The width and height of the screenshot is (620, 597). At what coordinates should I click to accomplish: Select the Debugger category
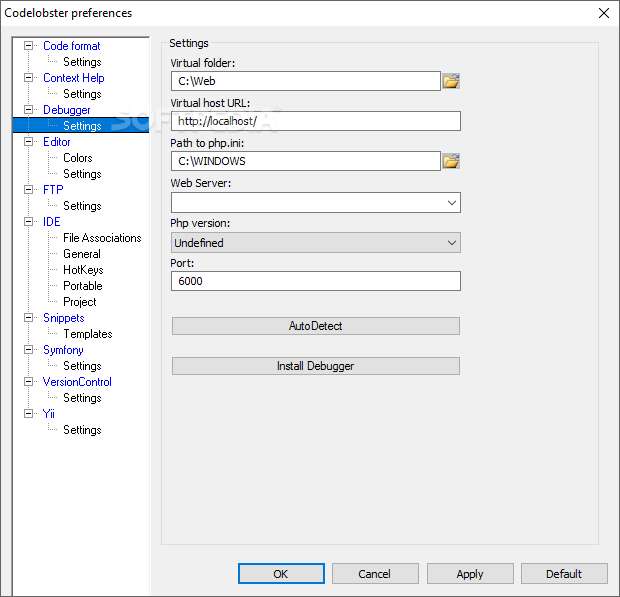point(66,110)
